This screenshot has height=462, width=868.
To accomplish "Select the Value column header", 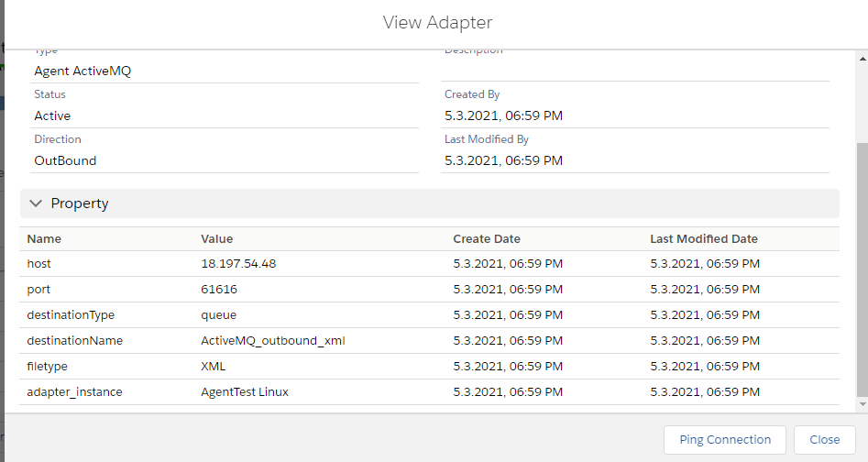I will 217,238.
